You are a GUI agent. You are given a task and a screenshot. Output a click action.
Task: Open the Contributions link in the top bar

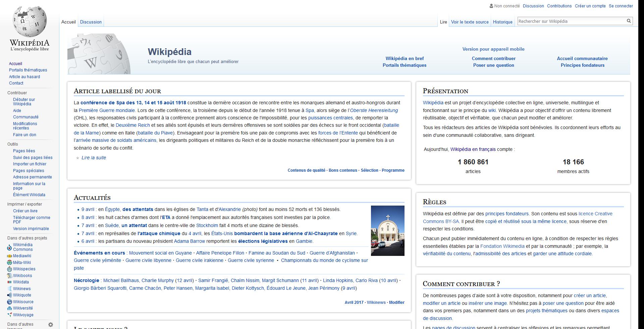pyautogui.click(x=559, y=6)
